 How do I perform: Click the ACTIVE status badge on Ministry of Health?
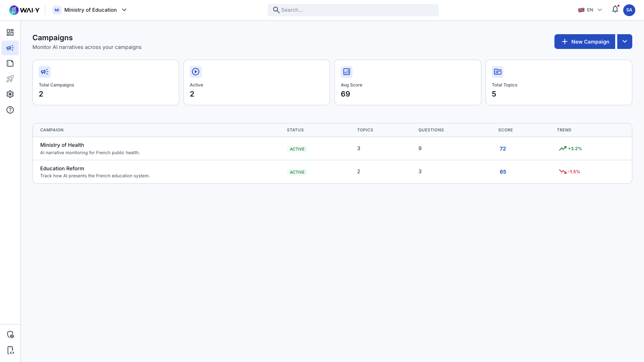tap(297, 149)
